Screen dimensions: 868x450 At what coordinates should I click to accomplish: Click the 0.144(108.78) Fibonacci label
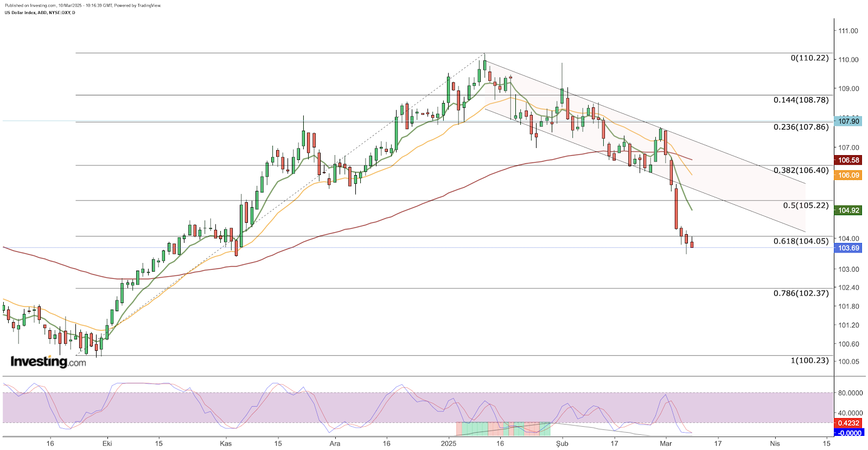tap(801, 100)
